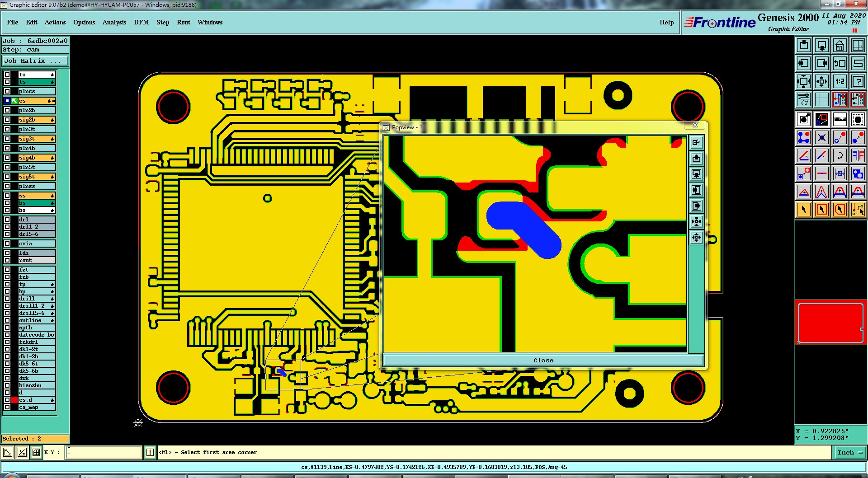Viewport: 868px width, 478px height.
Task: Open the DFM menu
Action: click(142, 22)
